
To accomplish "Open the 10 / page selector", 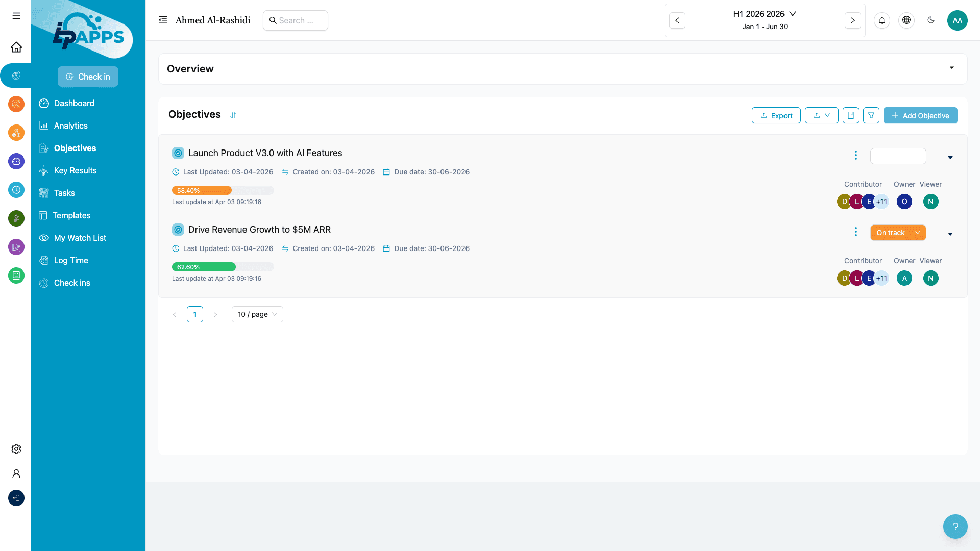I will point(257,314).
